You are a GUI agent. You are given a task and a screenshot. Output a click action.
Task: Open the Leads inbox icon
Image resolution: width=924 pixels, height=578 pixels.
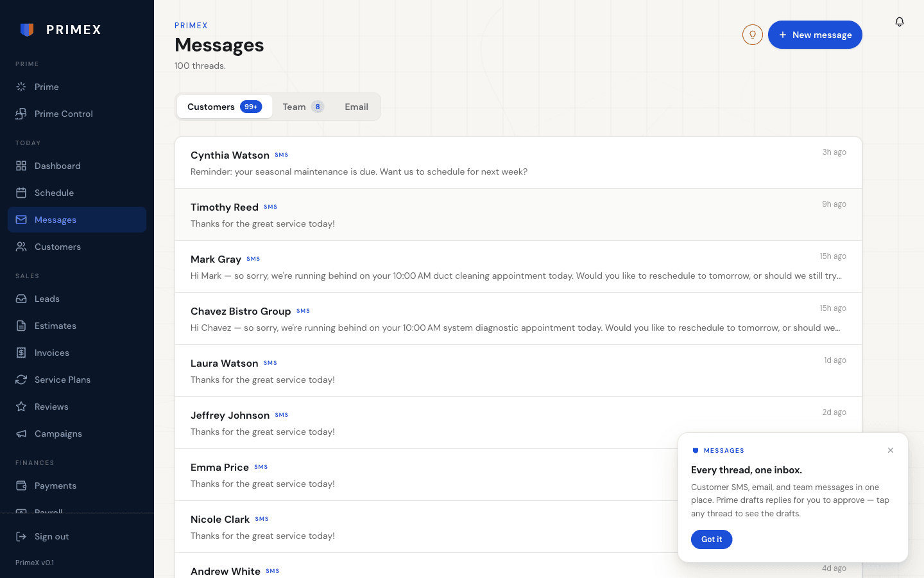(21, 299)
